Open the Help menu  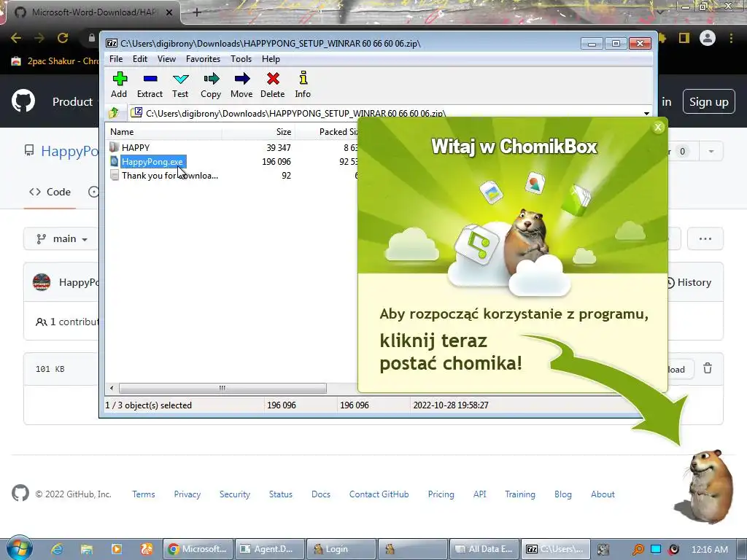271,59
